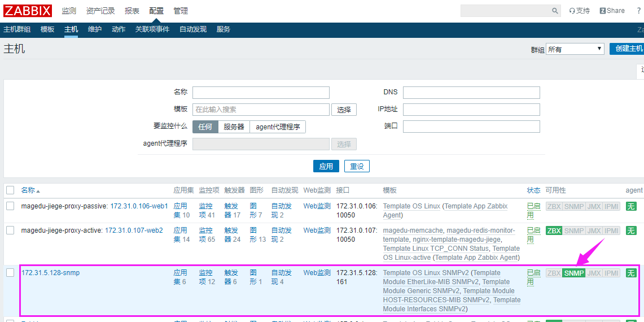The width and height of the screenshot is (644, 322).
Task: Sort hosts by 名称 column
Action: pos(30,190)
